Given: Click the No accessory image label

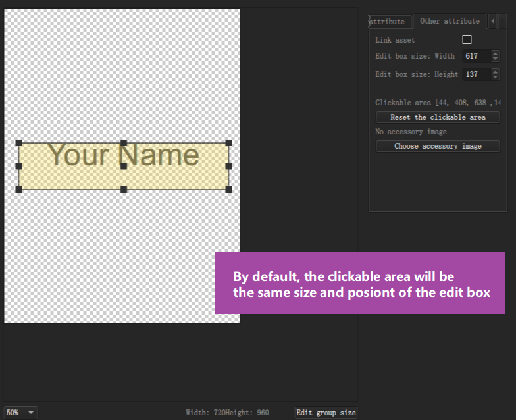Looking at the screenshot, I should pyautogui.click(x=411, y=132).
